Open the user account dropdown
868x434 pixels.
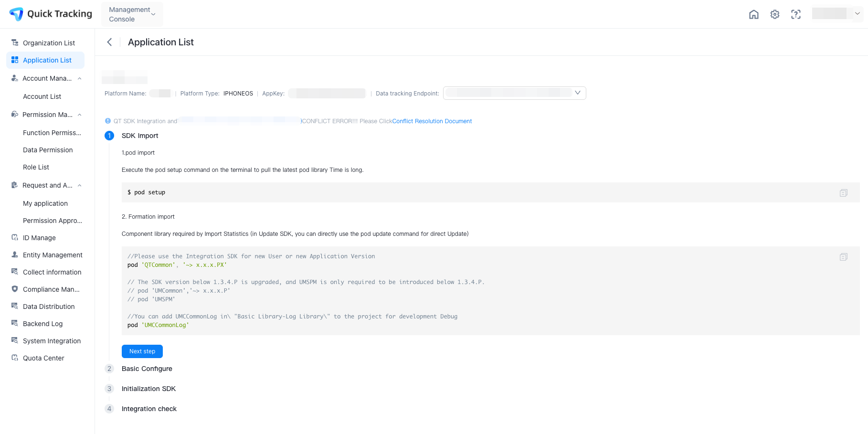838,13
